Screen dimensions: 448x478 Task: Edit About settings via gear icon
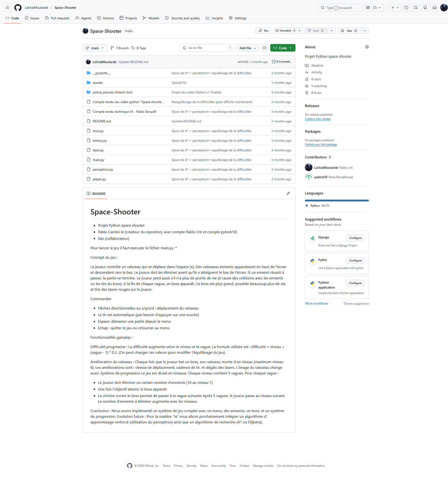(x=367, y=47)
